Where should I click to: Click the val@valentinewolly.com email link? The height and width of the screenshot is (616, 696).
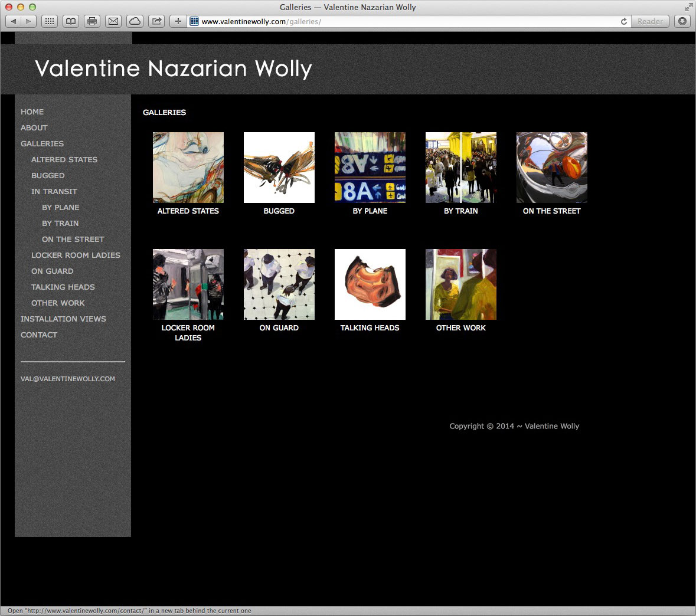pyautogui.click(x=68, y=379)
